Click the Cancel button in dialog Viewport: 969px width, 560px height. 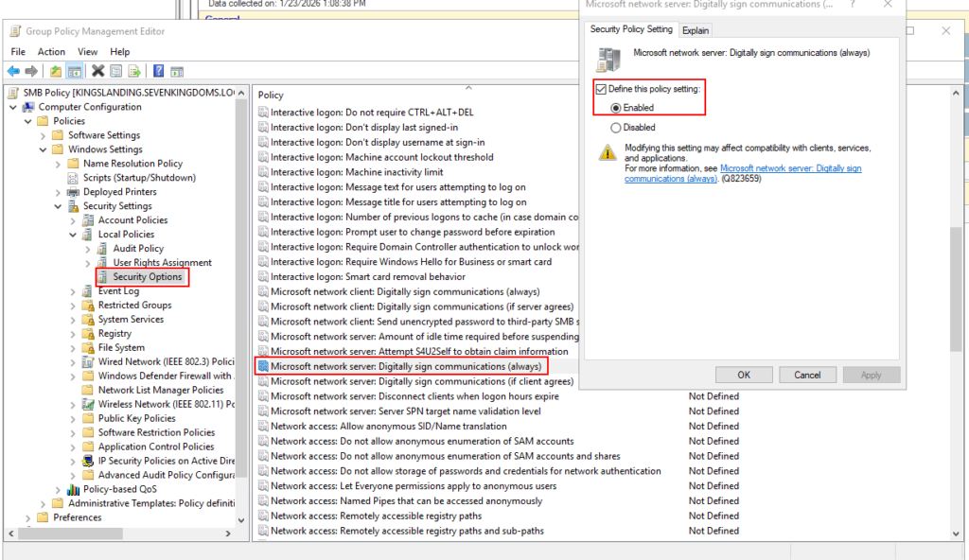tap(807, 375)
